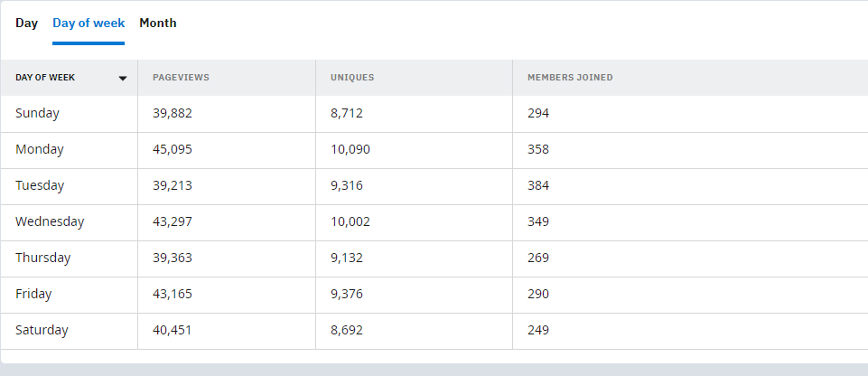Click Saturday's pageviews value 40,451

173,330
